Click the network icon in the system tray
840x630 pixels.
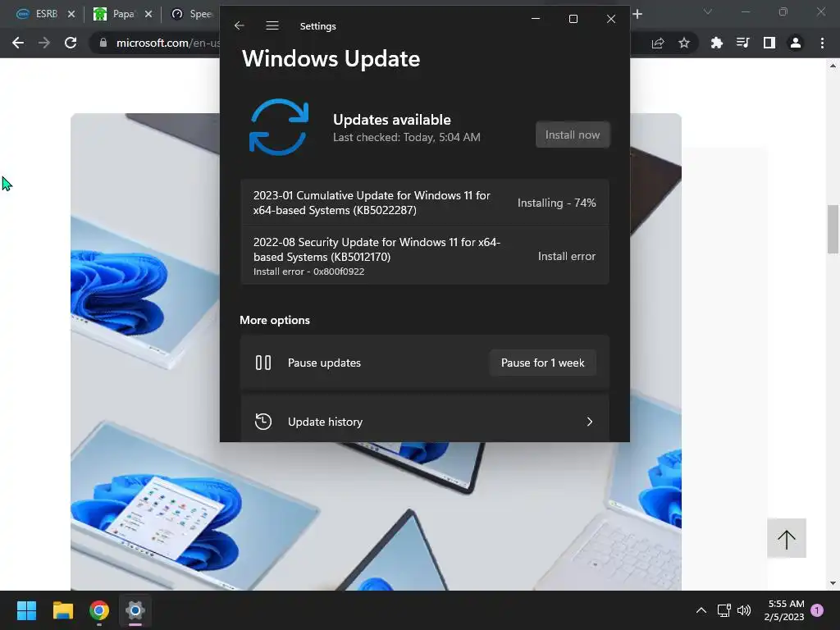[724, 610]
